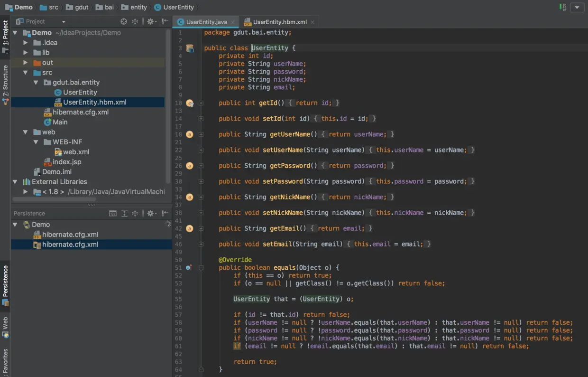Click the locate target icon in Project panel
Screen dimensions: 588x377
[124, 21]
